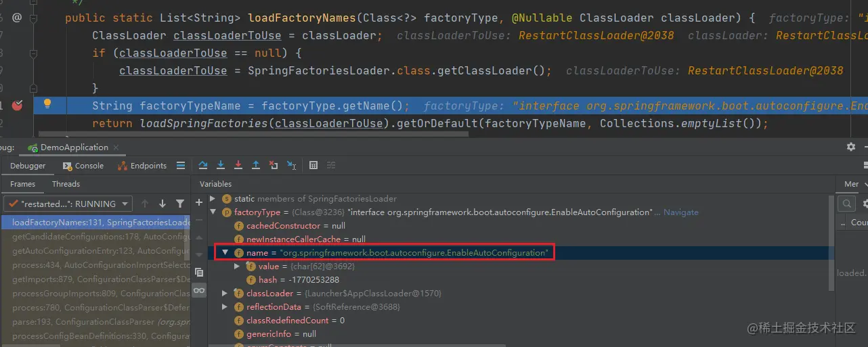Select the cachedConstructor = null variable
868x347 pixels.
click(296, 226)
